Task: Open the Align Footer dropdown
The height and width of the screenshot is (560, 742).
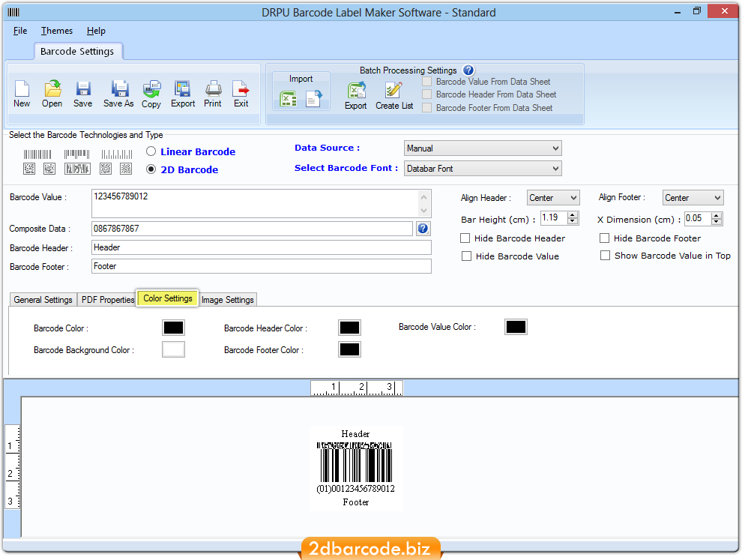Action: (x=693, y=197)
